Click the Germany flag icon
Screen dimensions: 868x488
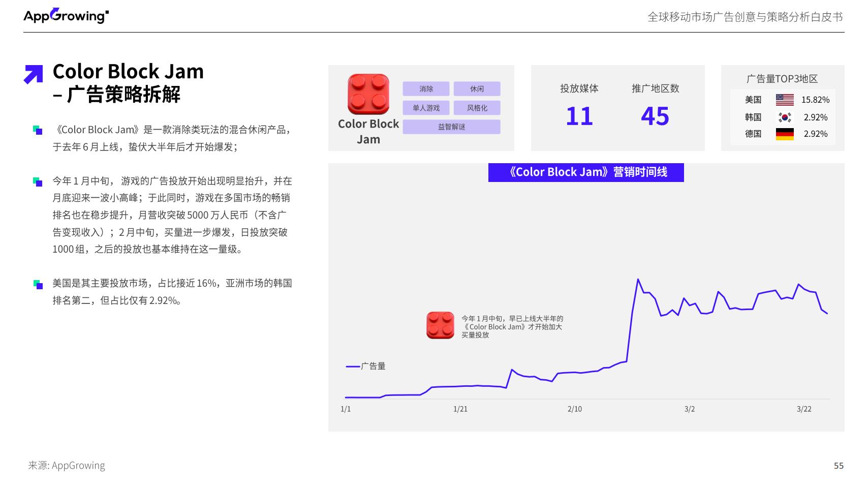(785, 134)
